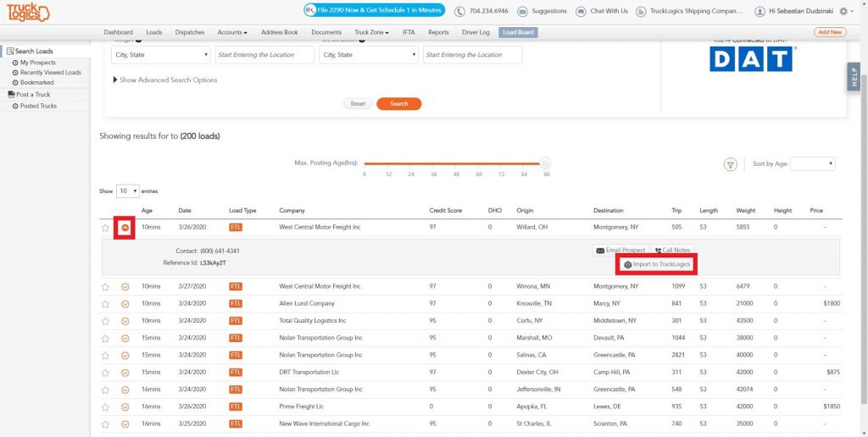Open the Truck Zone menu
868x437 pixels.
[x=371, y=33]
